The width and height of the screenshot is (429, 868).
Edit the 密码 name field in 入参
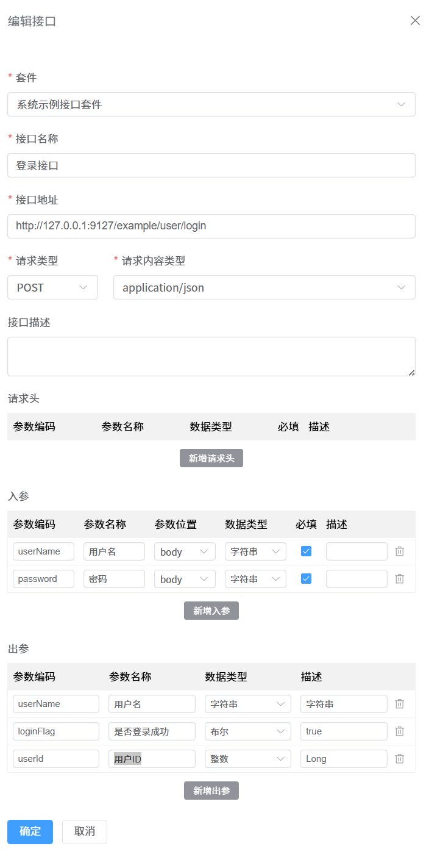(114, 579)
